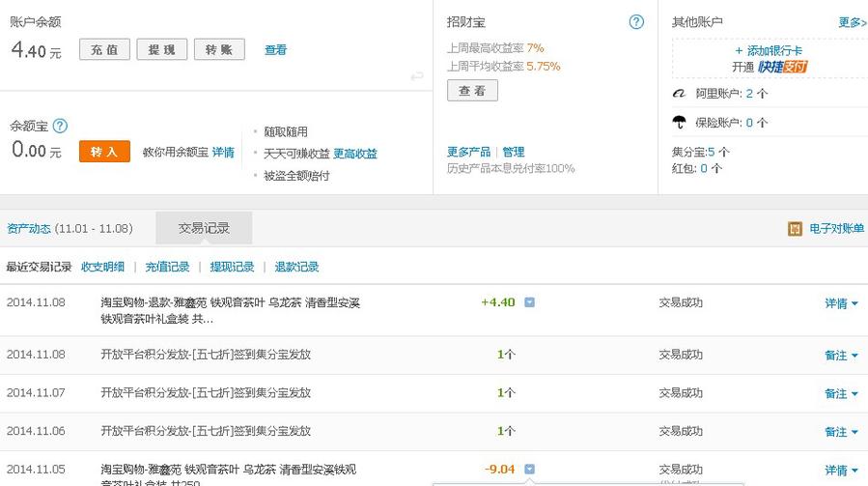Click the Alibaba account icon
Screen dimensions: 868x486
tap(679, 93)
